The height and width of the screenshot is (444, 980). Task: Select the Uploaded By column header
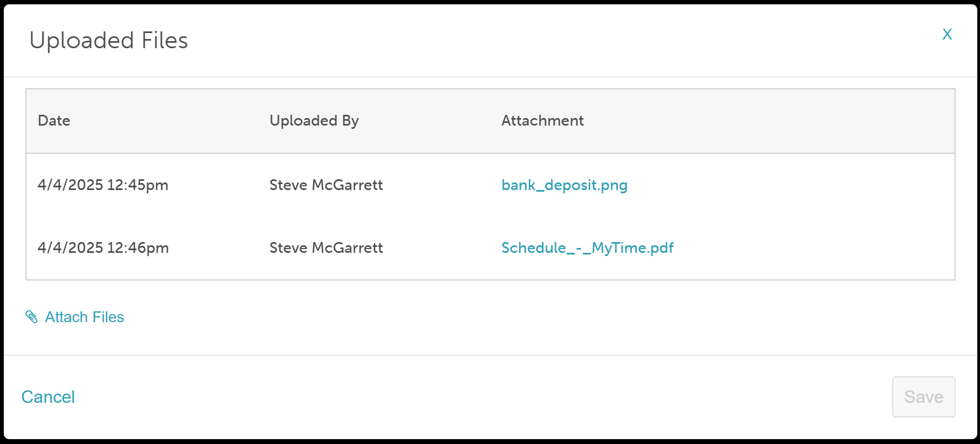click(x=314, y=121)
